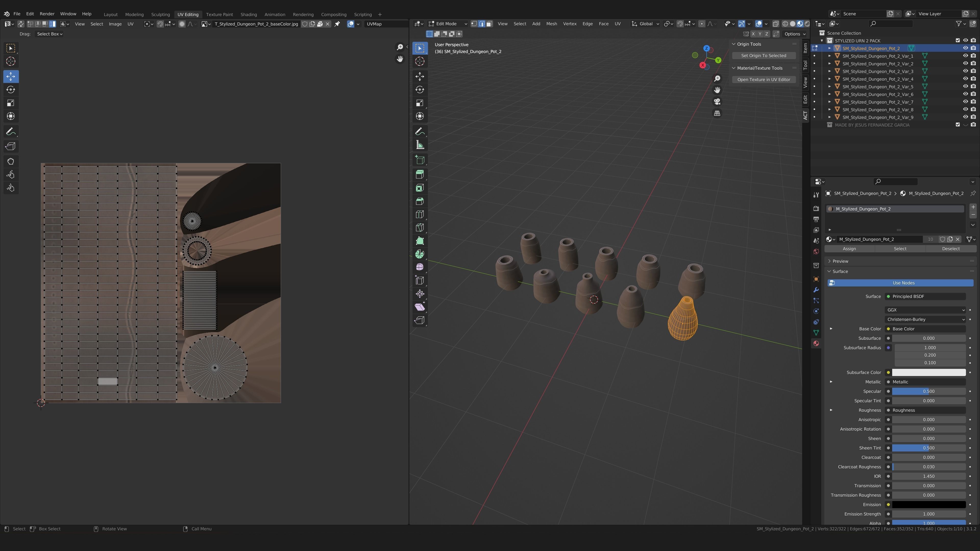Adjust the Specular value slider
This screenshot has height=551, width=980.
pos(929,391)
